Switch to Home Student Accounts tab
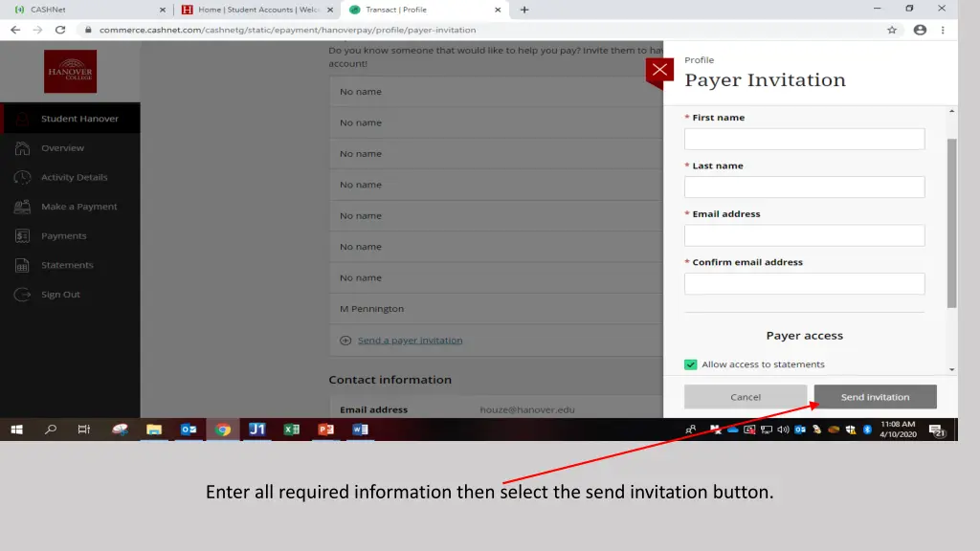The width and height of the screenshot is (980, 551). pyautogui.click(x=258, y=10)
